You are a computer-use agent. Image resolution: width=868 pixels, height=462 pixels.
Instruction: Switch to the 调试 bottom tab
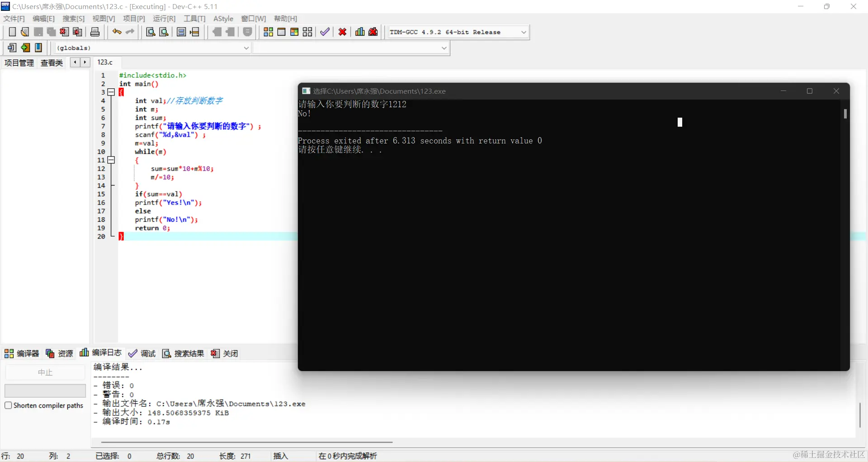142,353
